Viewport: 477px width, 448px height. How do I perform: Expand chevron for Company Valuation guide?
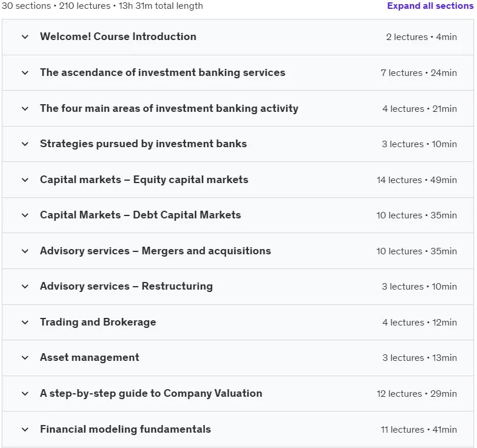pyautogui.click(x=25, y=393)
